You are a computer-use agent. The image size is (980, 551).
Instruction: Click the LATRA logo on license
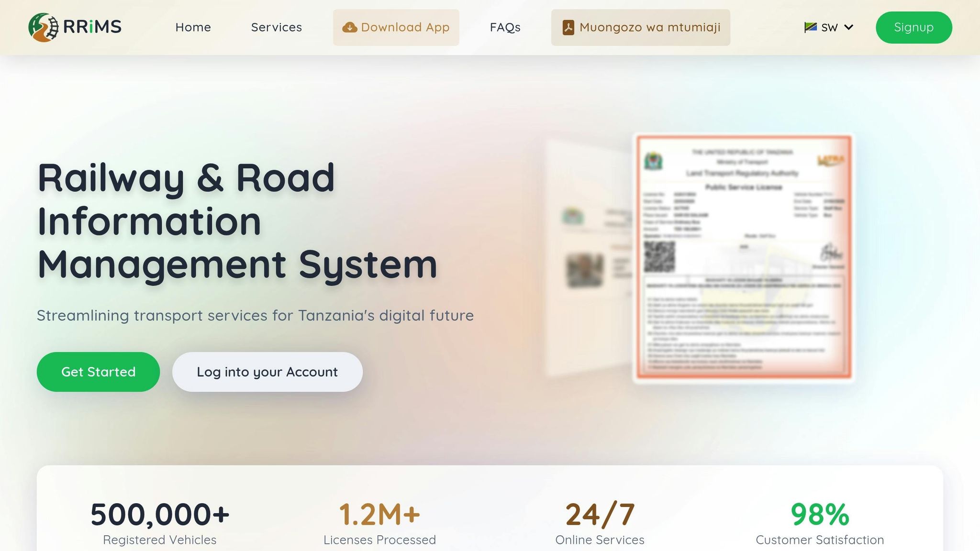coord(830,160)
